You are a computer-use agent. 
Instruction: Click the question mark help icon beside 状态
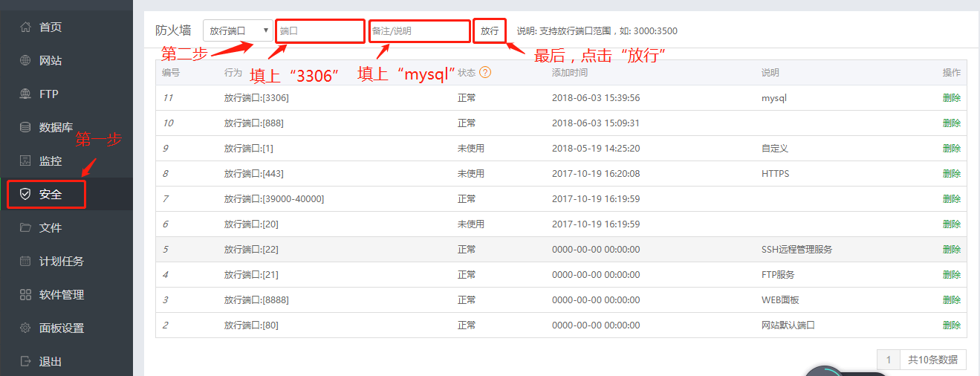tap(485, 72)
